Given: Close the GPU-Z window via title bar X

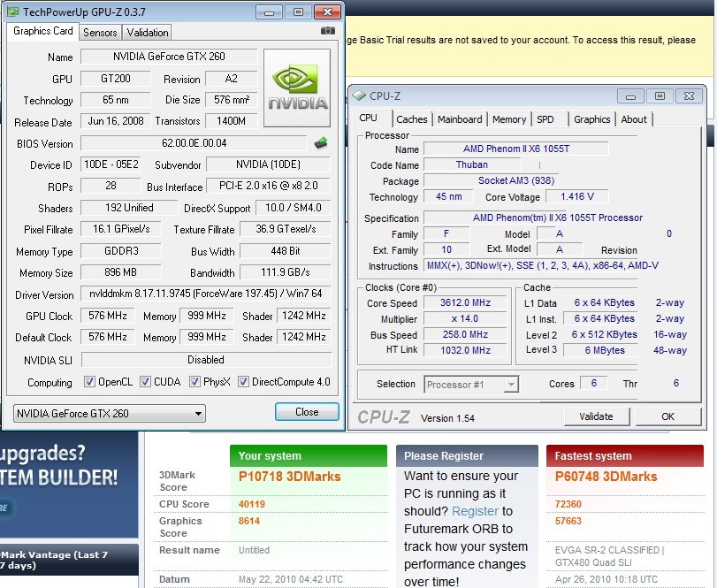Looking at the screenshot, I should 327,12.
